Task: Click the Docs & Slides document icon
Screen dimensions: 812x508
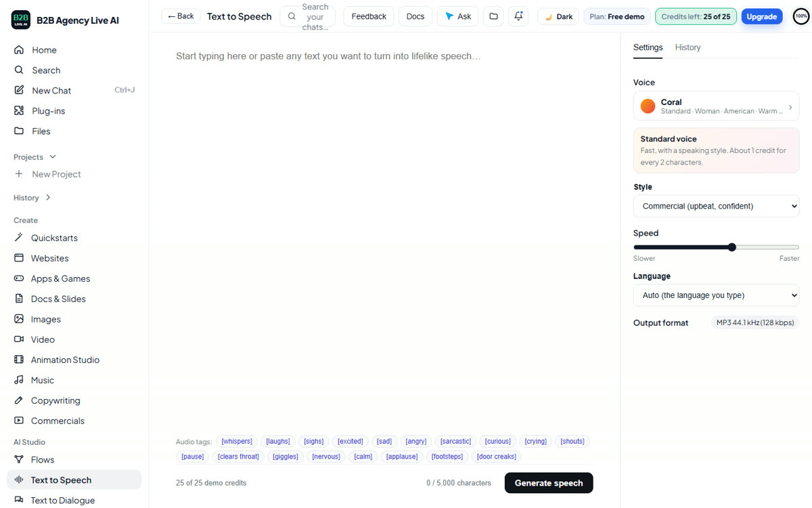Action: (x=19, y=299)
